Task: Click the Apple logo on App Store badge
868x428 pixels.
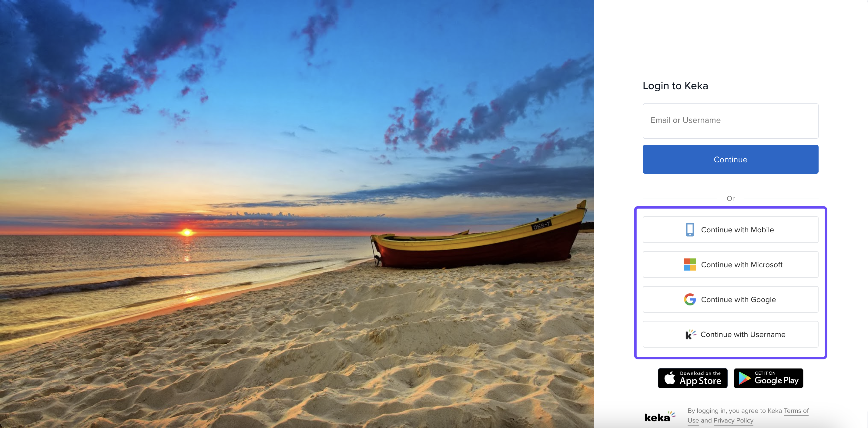Action: click(x=670, y=378)
